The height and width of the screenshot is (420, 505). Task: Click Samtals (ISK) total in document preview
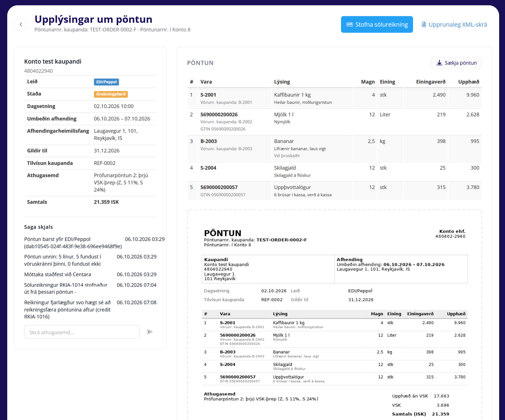click(x=420, y=414)
